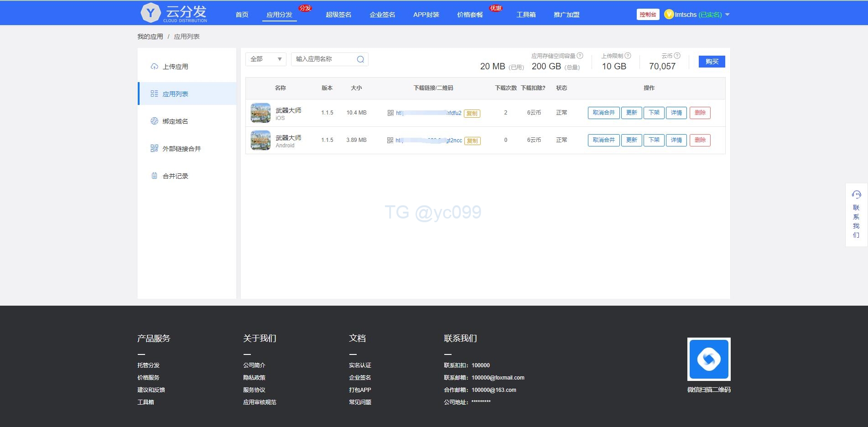Screen dimensions: 868x427
Task: Show QR code for 武器大师 Android app
Action: pos(390,140)
